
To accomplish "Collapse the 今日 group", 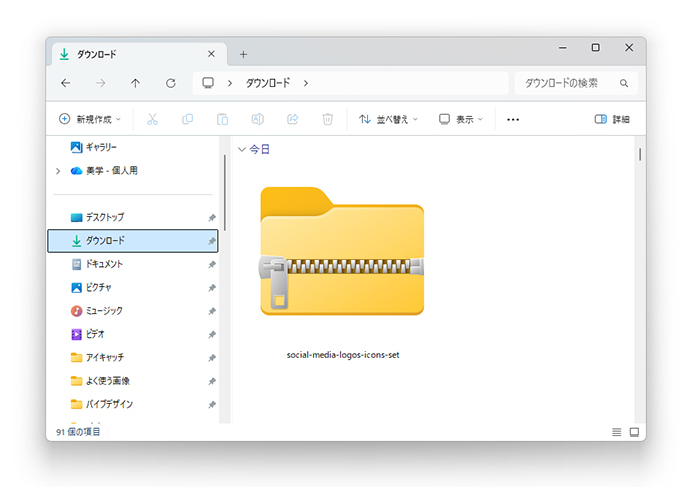I will [x=242, y=149].
